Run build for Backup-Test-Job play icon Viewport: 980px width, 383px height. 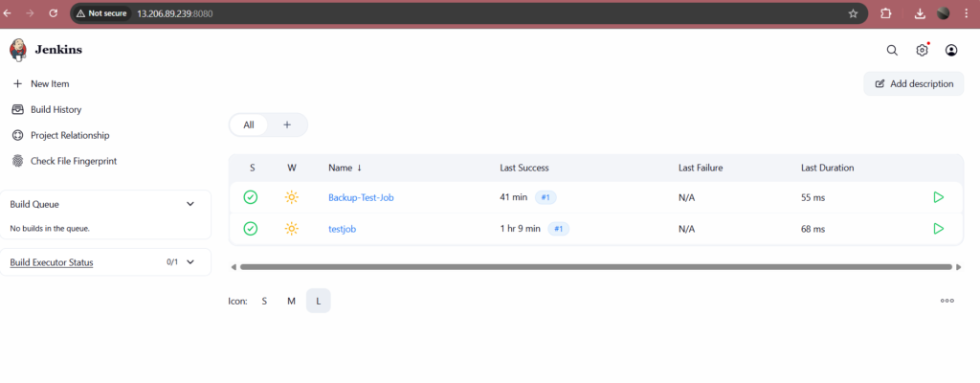tap(938, 197)
